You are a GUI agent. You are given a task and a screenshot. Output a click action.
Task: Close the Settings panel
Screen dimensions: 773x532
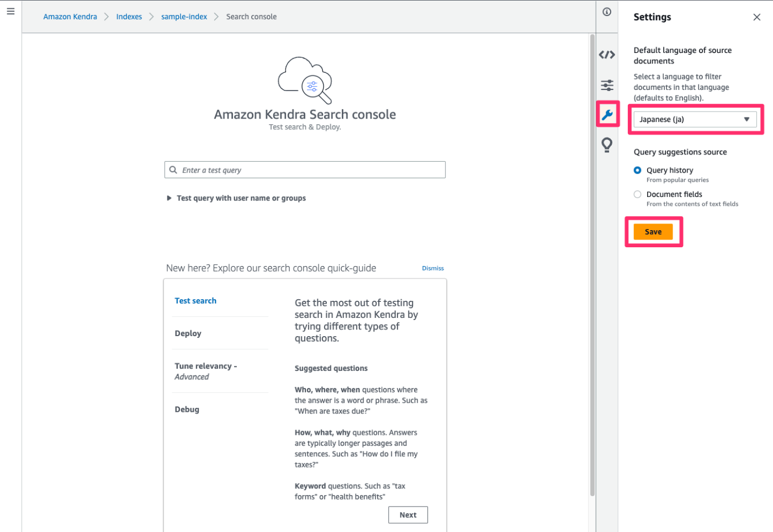[756, 17]
